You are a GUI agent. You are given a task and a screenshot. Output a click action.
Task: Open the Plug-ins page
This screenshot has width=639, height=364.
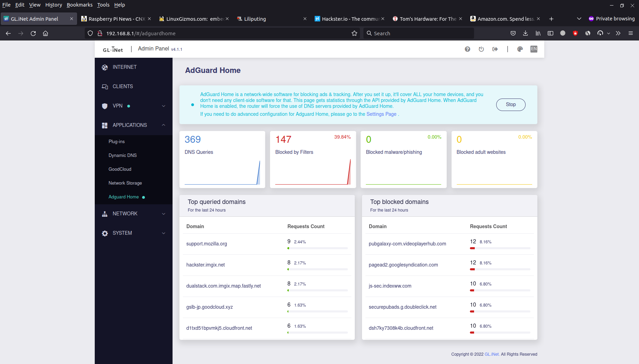click(117, 142)
